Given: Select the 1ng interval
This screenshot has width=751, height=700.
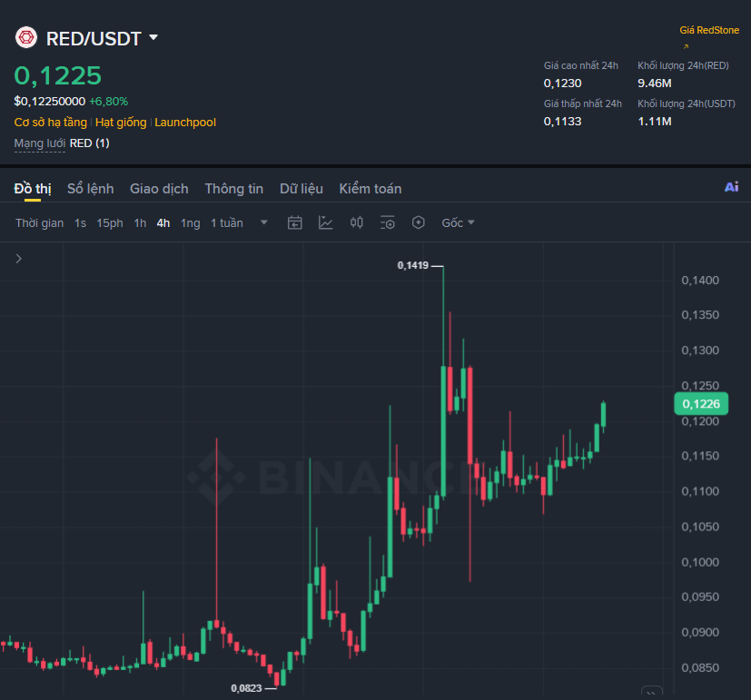Looking at the screenshot, I should (x=190, y=223).
